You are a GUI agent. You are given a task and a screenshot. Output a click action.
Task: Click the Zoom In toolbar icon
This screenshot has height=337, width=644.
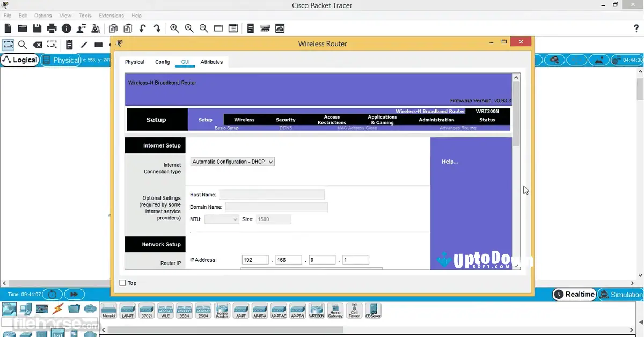(174, 28)
